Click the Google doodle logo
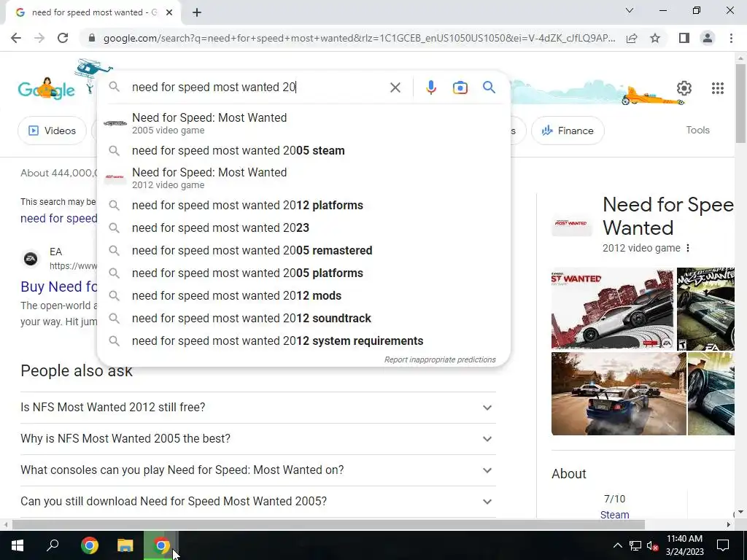This screenshot has height=560, width=747. tap(46, 88)
